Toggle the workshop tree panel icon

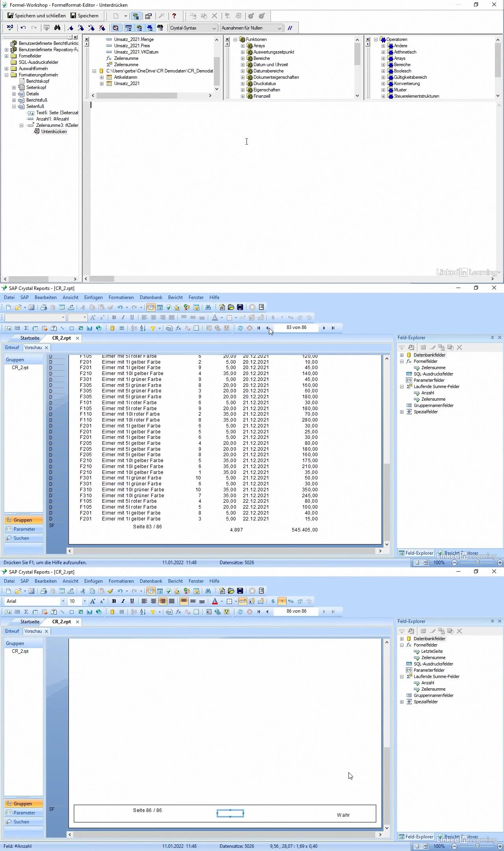coord(136,16)
